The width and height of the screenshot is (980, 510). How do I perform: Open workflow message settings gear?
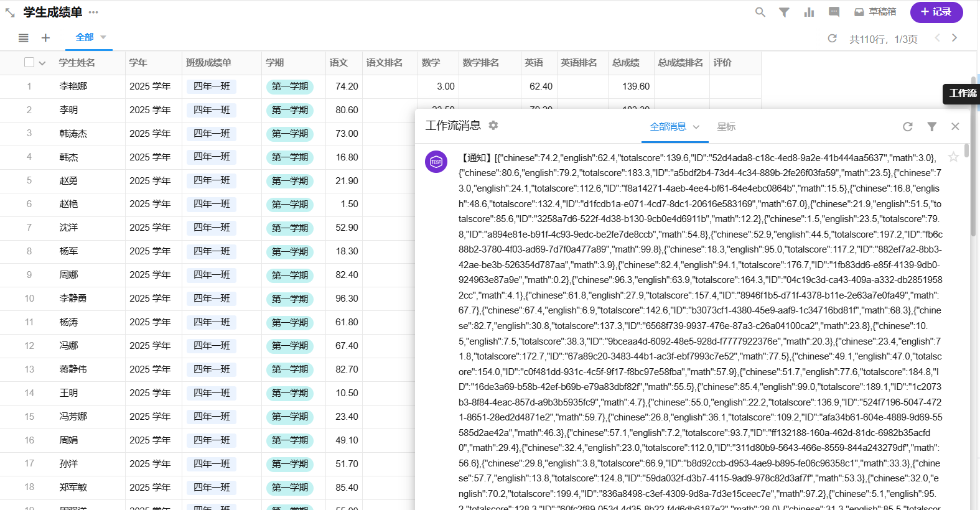(x=493, y=126)
